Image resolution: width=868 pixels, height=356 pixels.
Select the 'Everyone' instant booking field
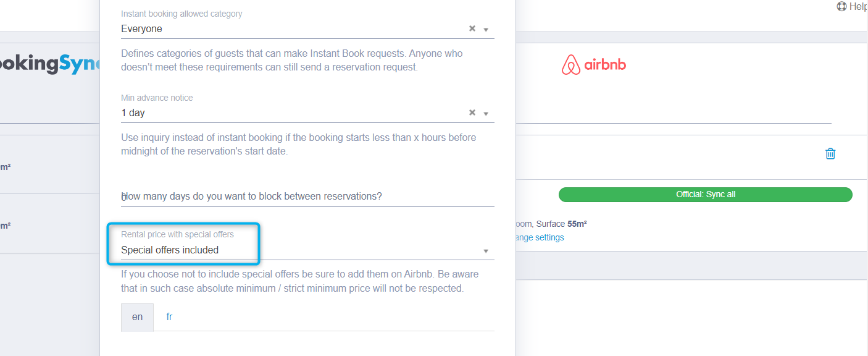coord(290,28)
